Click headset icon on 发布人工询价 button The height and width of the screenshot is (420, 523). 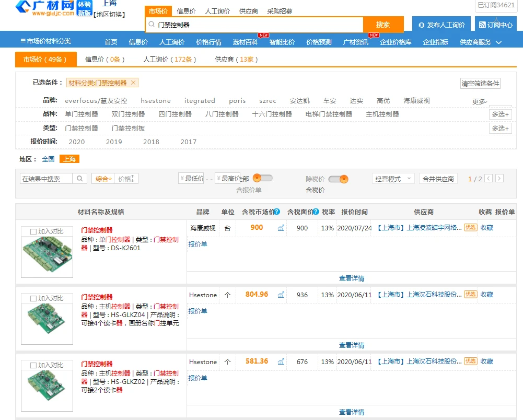[x=422, y=25]
